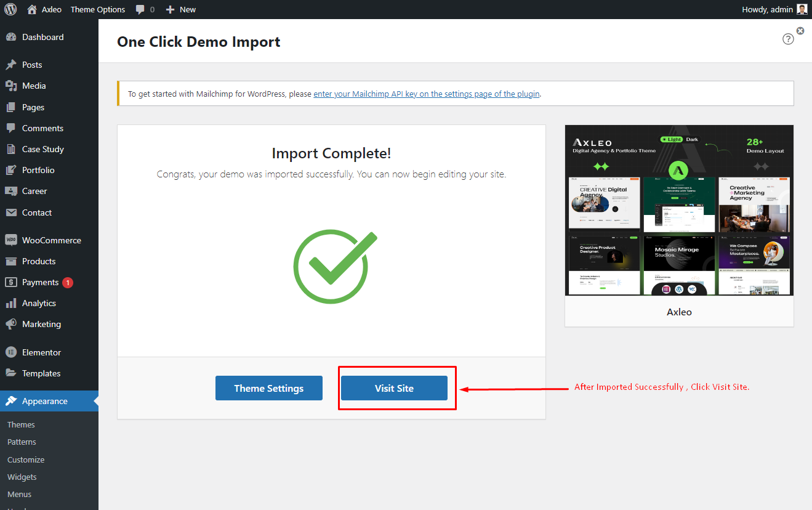Screen dimensions: 812x510
Task: Open the Case Study menu label
Action: (x=43, y=149)
